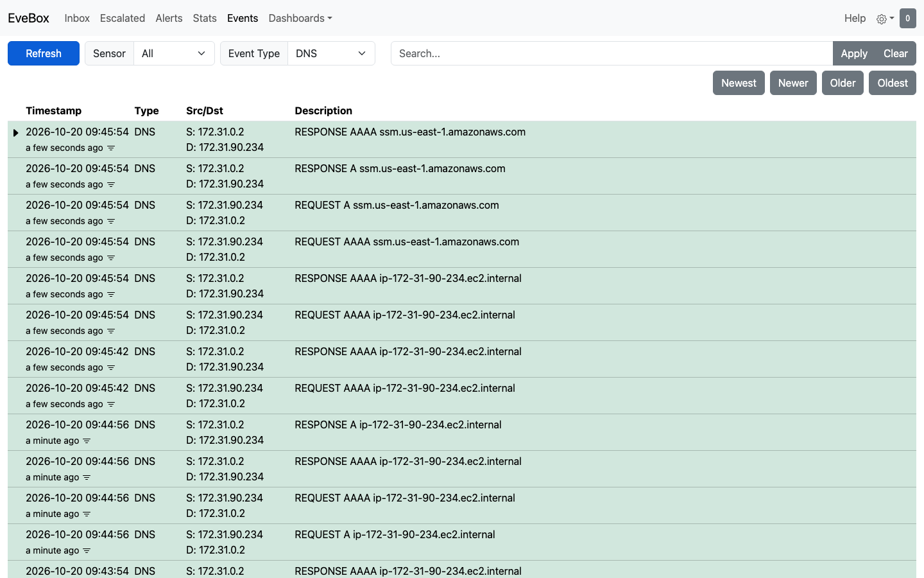This screenshot has width=924, height=578.
Task: Open filter icon for REQUEST AAAA ssm.us-east-1 event
Action: 111,258
